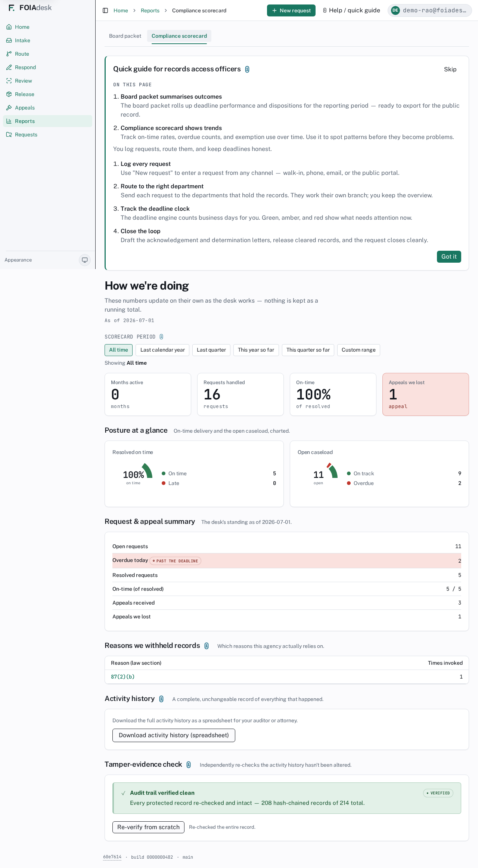Open Reports in the sidebar

(x=47, y=121)
